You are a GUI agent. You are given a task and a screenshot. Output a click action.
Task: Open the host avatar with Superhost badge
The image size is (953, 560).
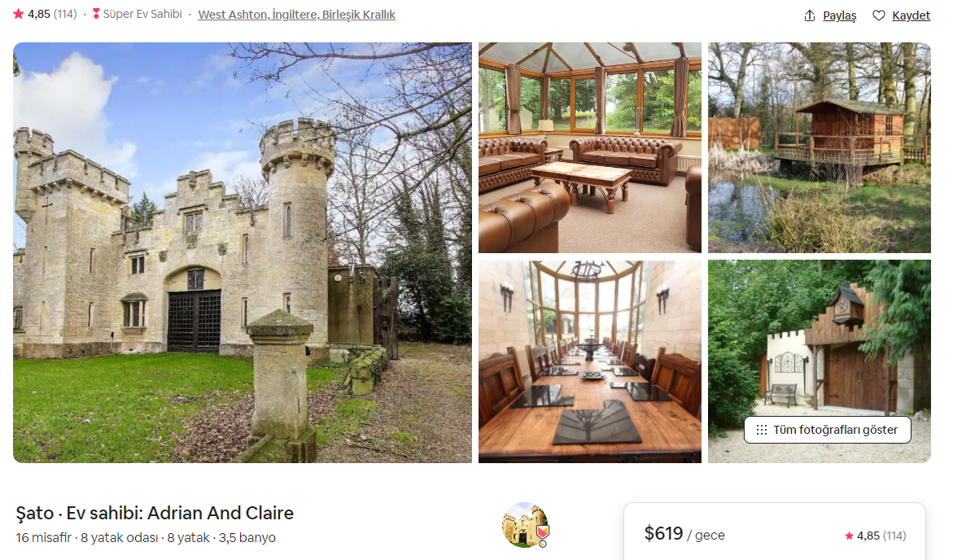click(527, 524)
